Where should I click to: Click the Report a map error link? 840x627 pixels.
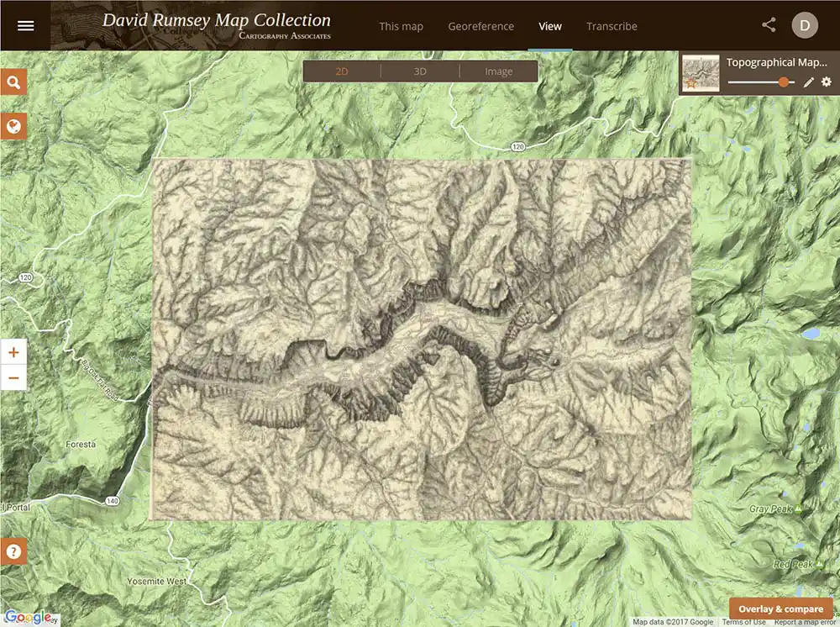804,622
